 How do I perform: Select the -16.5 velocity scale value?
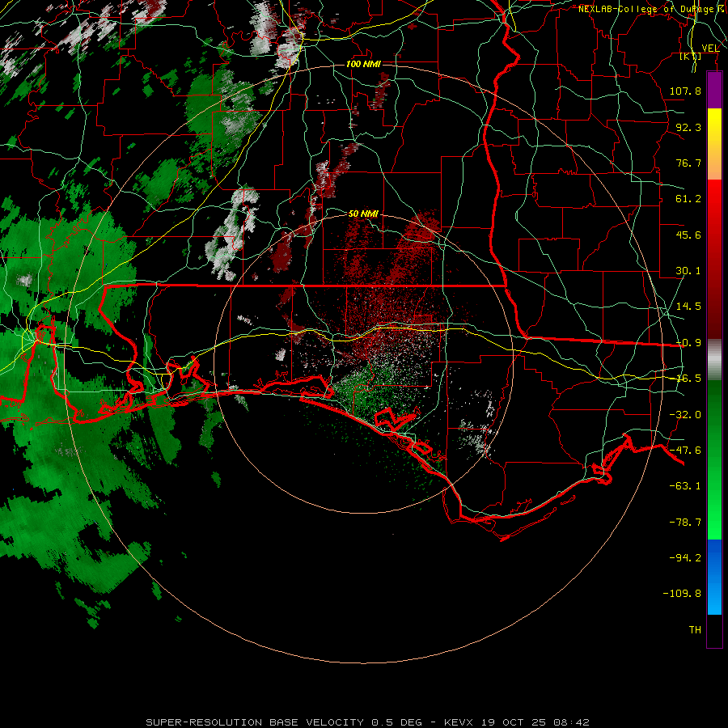688,379
